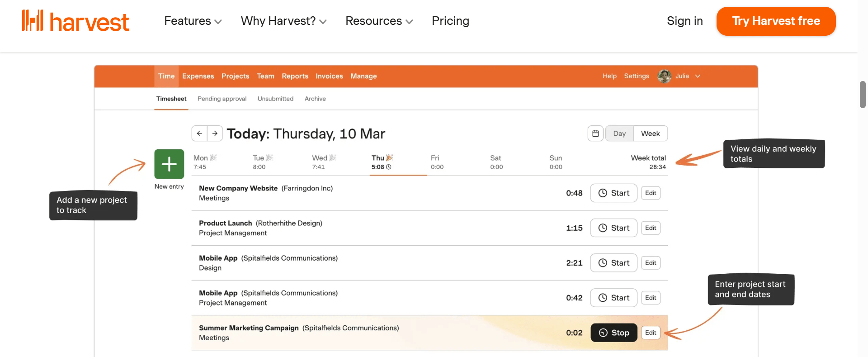The height and width of the screenshot is (357, 868).
Task: Click Julia's profile avatar
Action: 664,76
